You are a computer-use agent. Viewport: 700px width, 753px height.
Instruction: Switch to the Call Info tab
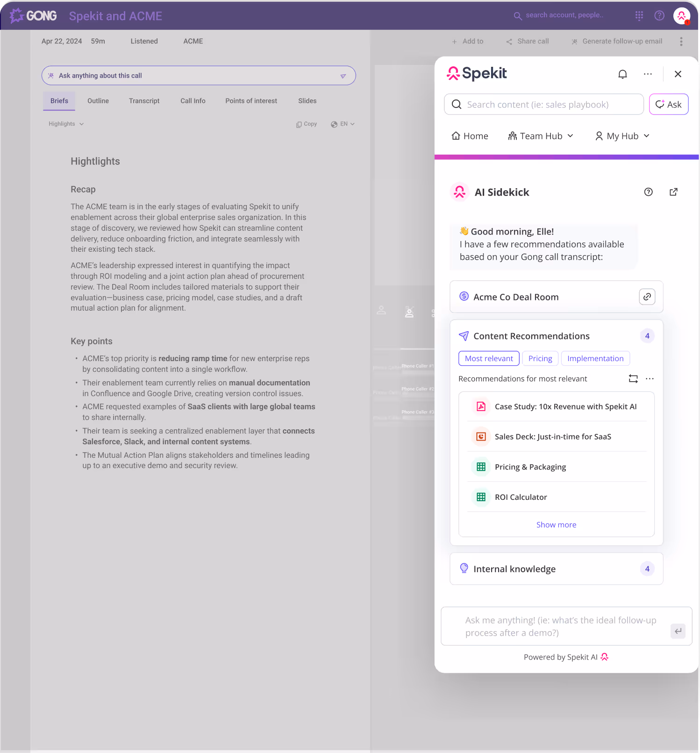[x=193, y=101]
